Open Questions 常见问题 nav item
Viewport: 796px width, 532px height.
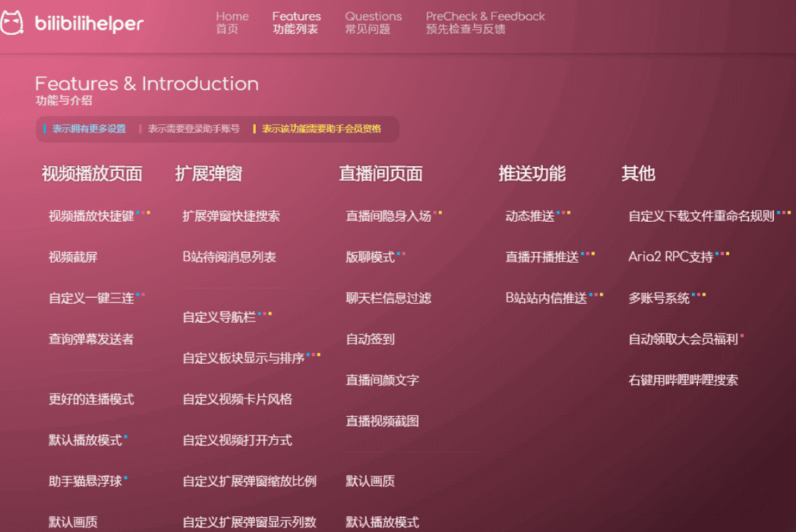coord(373,23)
